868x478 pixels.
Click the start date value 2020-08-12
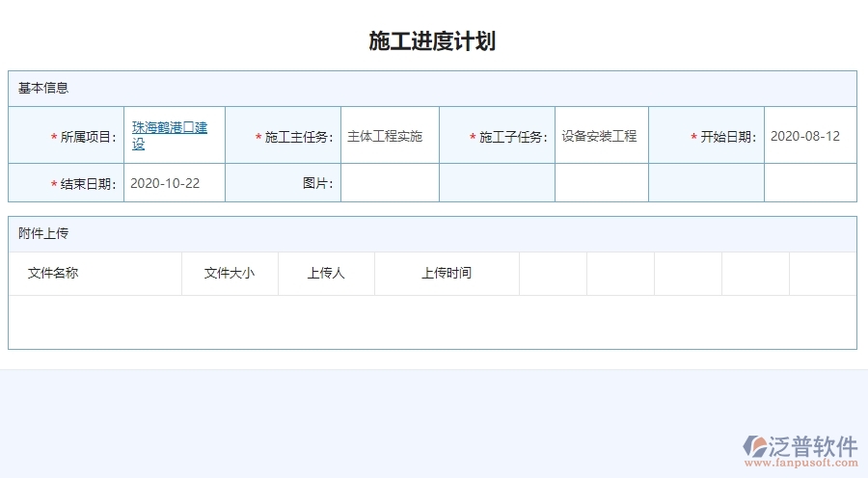click(x=804, y=136)
